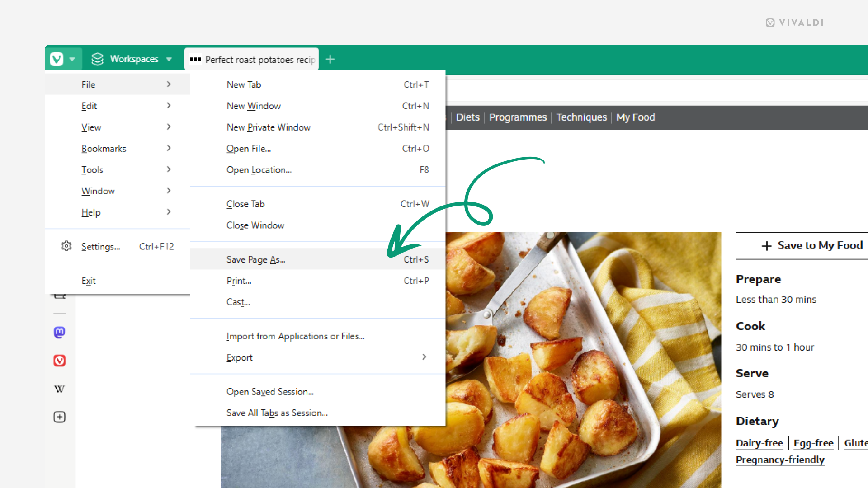This screenshot has width=868, height=488.
Task: Expand the Bookmarks submenu chevron
Action: [x=169, y=148]
